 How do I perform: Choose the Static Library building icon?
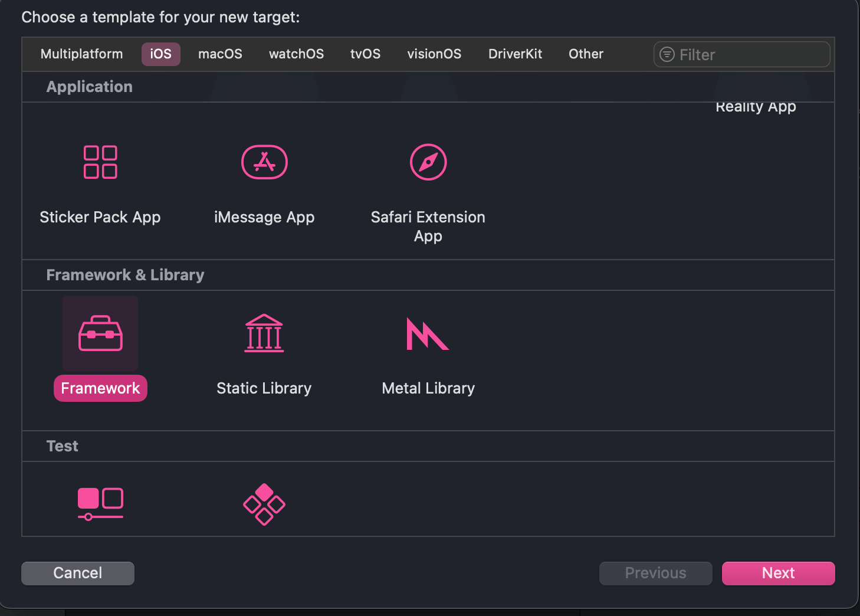pos(264,333)
